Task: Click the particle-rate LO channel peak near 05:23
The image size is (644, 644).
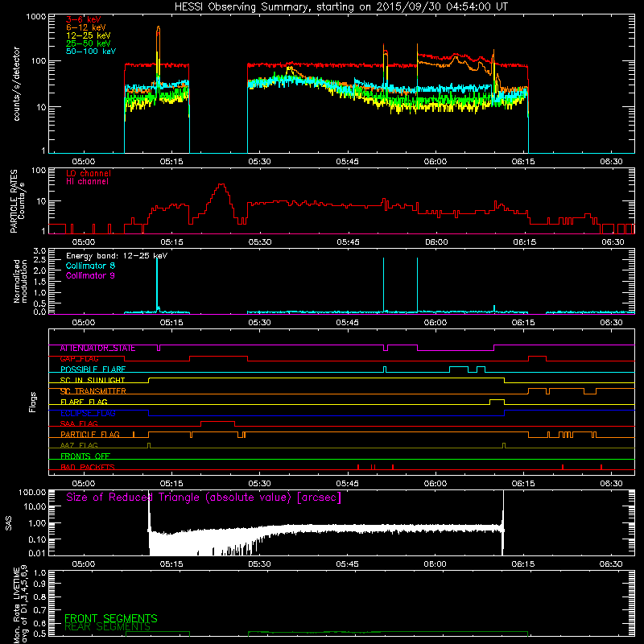Action: pos(222,185)
